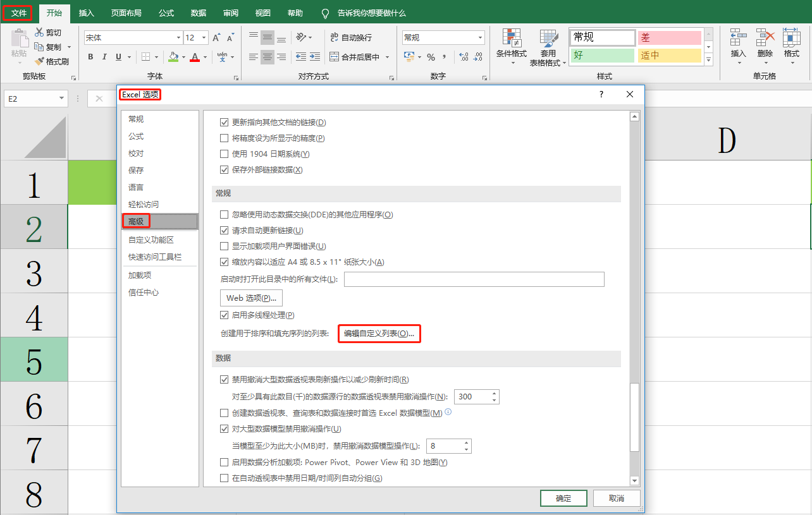Click 告诉我你想要做什么 search box
812x515 pixels.
pyautogui.click(x=372, y=13)
